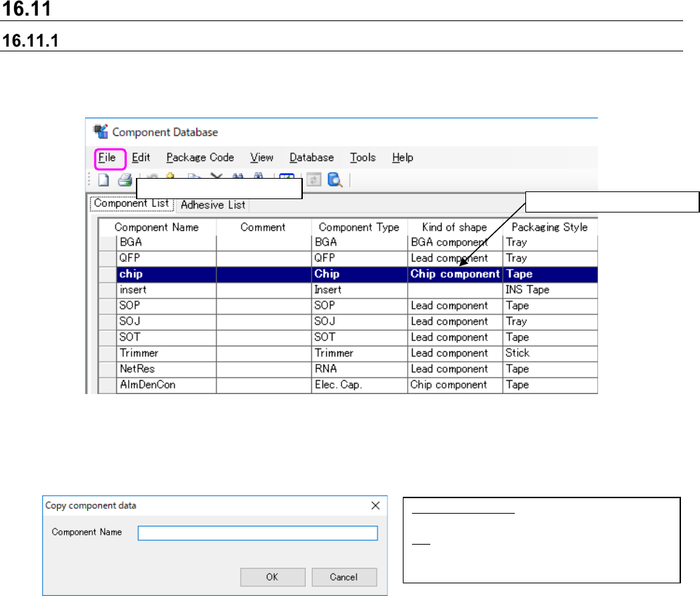Click the Print toolbar icon
This screenshot has width=700, height=596.
click(x=125, y=180)
